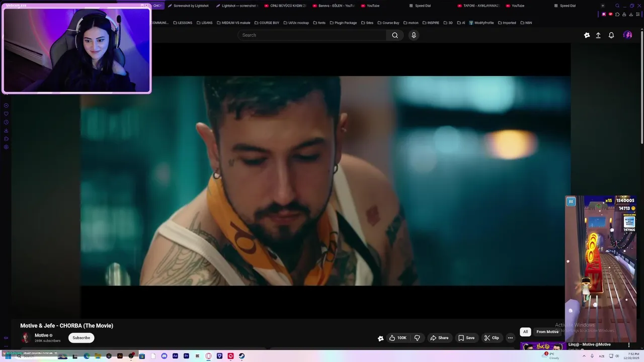Open the fonts bookmarks folder
This screenshot has height=362, width=644.
point(319,23)
